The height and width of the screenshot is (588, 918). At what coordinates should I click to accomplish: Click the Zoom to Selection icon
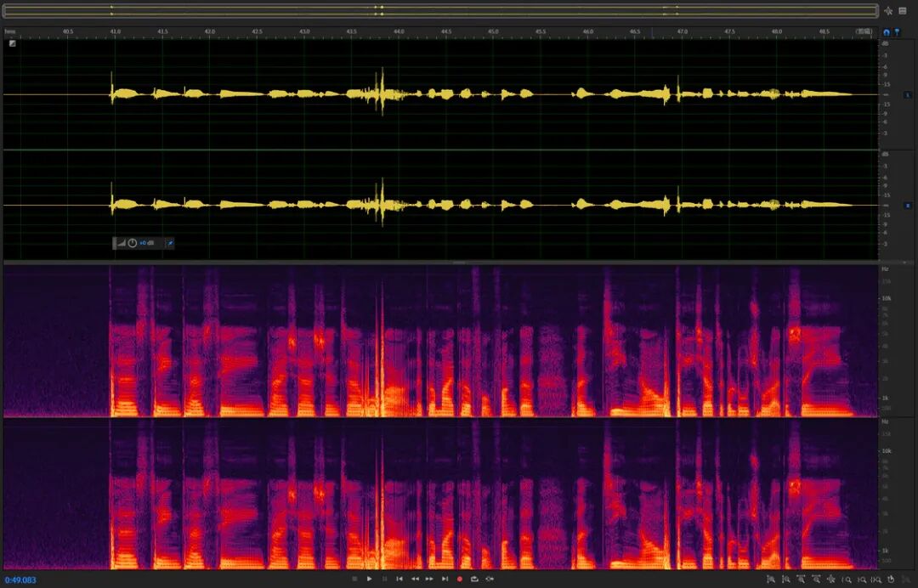point(876,580)
